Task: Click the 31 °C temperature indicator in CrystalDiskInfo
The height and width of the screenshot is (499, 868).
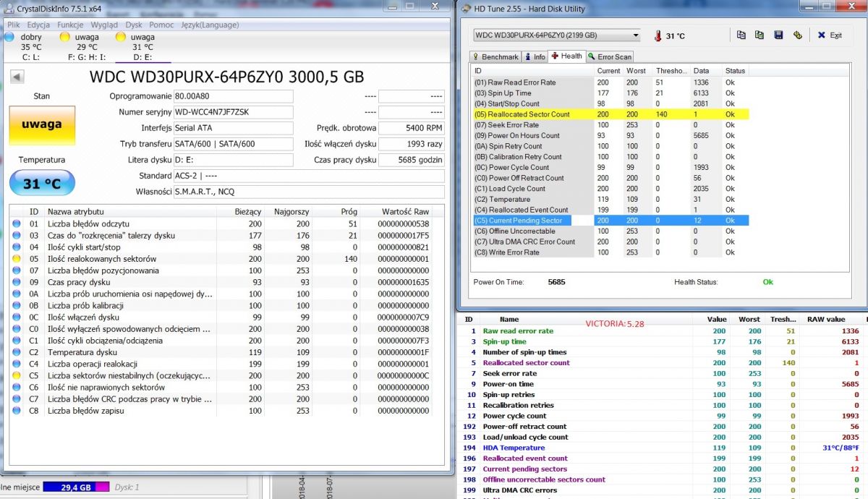Action: coord(41,183)
